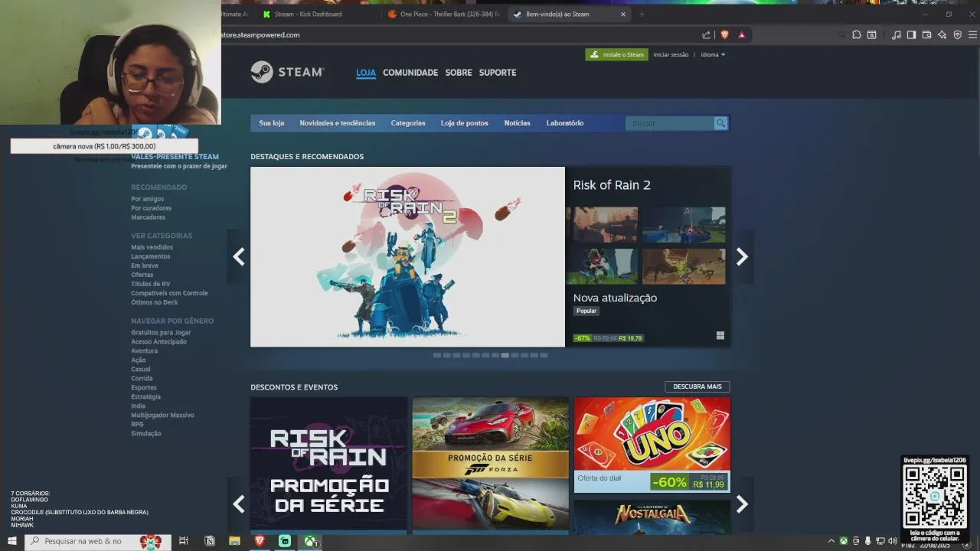
Task: Advance Descontos e Eventos with the right arrow
Action: [742, 504]
